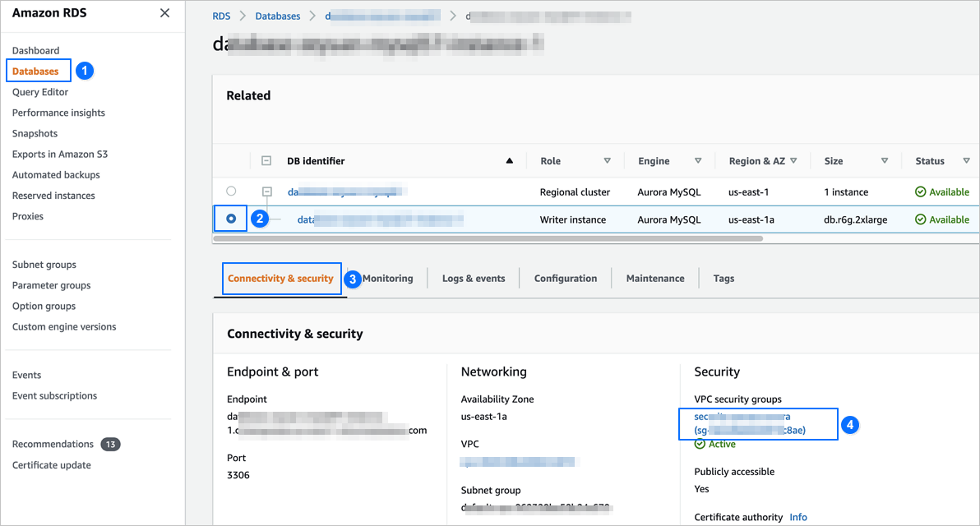Open the VPC security group link

point(749,423)
